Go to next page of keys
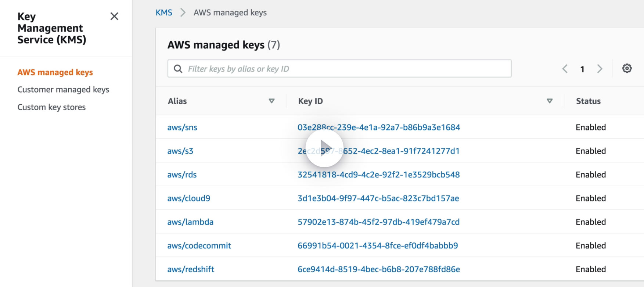644x287 pixels. (600, 69)
